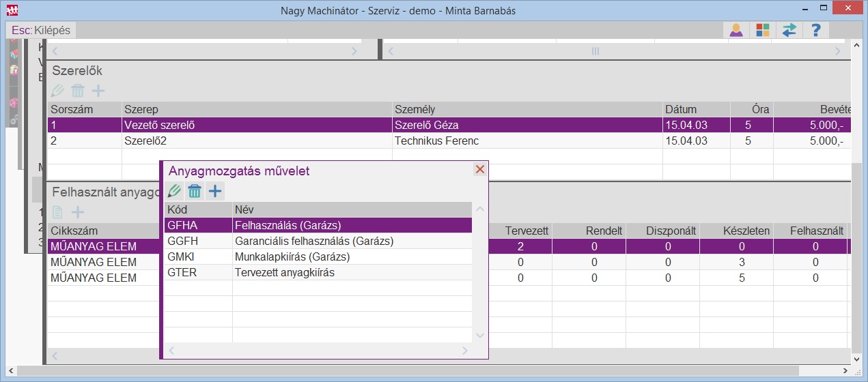Click right arrow of top-right pane scrollbar
This screenshot has height=382, width=868.
[838, 51]
